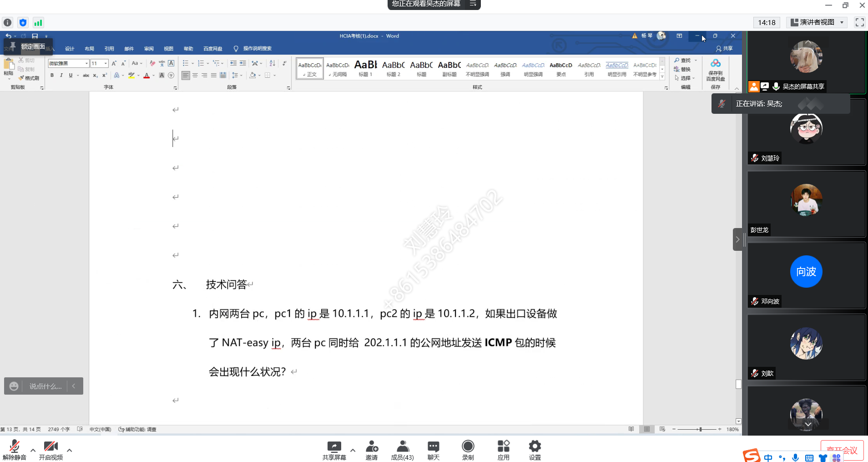Click the 邀请 invite icon
This screenshot has height=462, width=868.
tap(372, 450)
